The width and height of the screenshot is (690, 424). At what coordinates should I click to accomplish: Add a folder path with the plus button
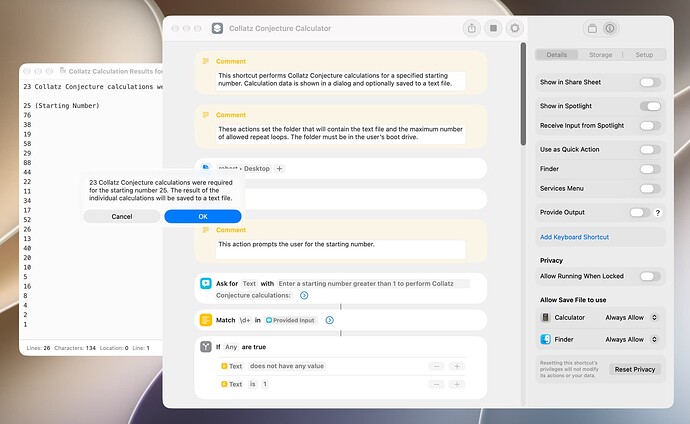pyautogui.click(x=279, y=168)
